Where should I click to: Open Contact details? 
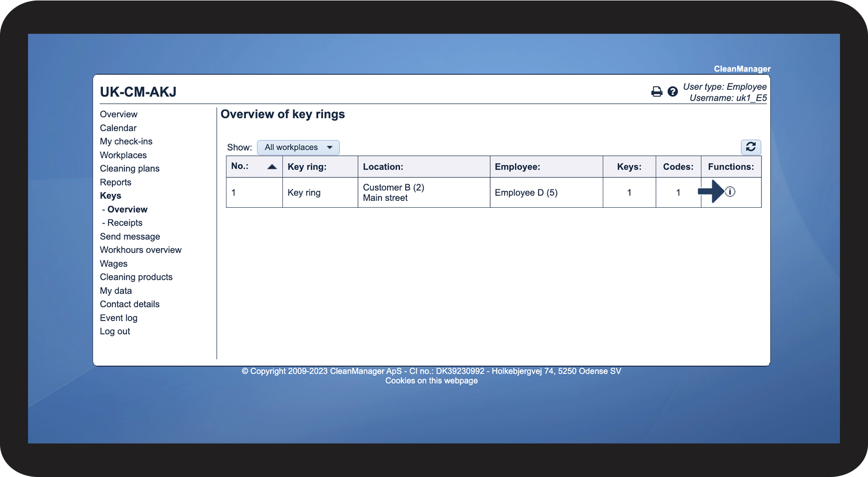(130, 304)
